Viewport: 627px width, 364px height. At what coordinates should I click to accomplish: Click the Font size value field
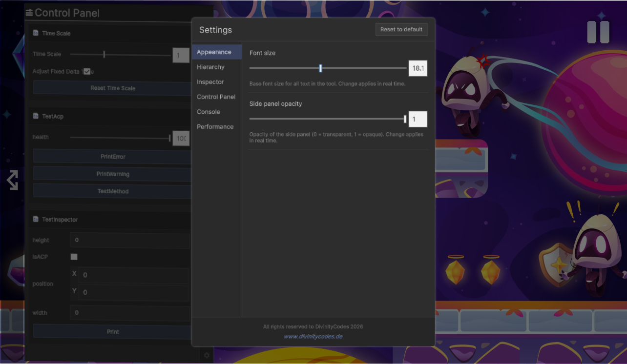pos(418,68)
